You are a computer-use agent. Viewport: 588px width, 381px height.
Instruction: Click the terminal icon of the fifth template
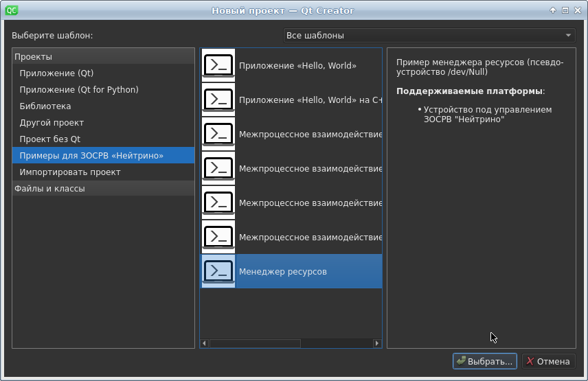click(x=218, y=203)
